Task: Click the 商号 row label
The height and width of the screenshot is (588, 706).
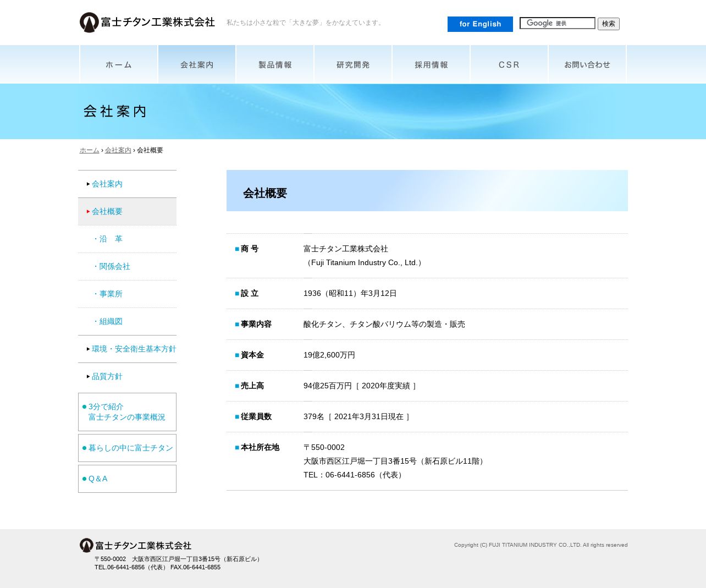Action: [x=250, y=249]
